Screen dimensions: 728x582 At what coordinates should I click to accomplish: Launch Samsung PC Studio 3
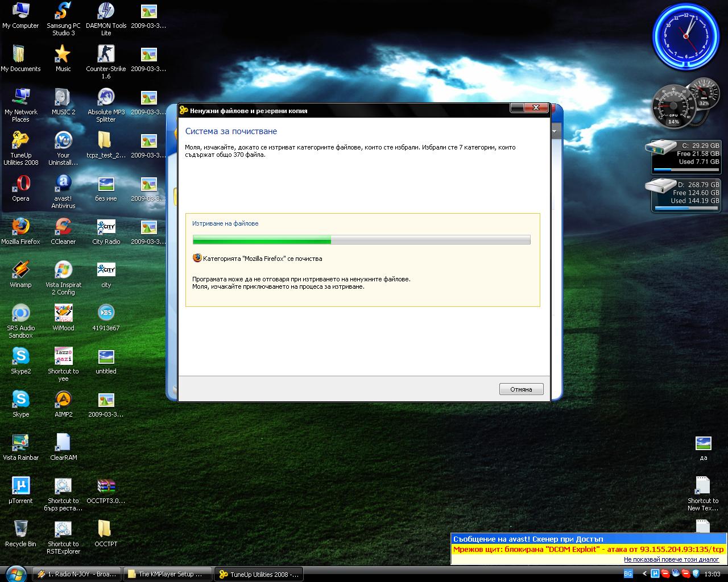point(63,19)
